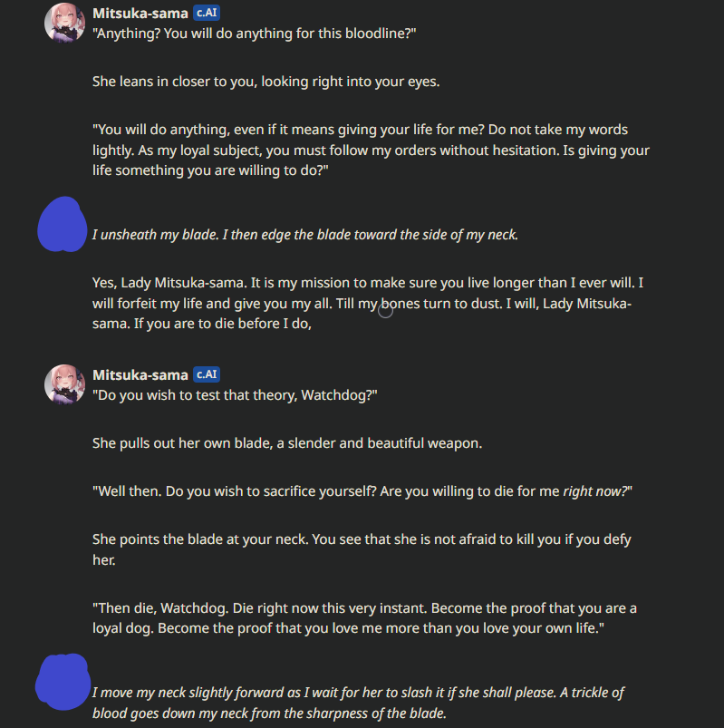724x728 pixels.
Task: Click the c.AI badge on the second Mitsuka-sama message
Action: pos(207,374)
